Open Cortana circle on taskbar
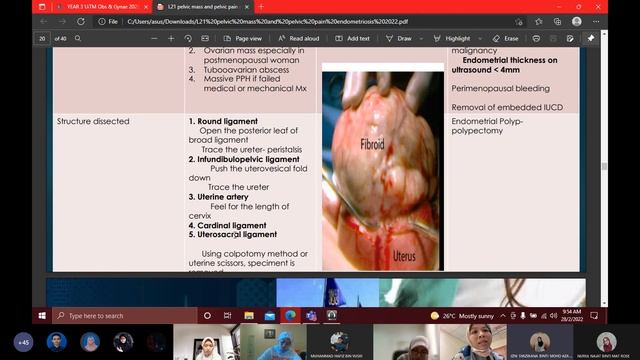This screenshot has height=360, width=640. click(207, 316)
